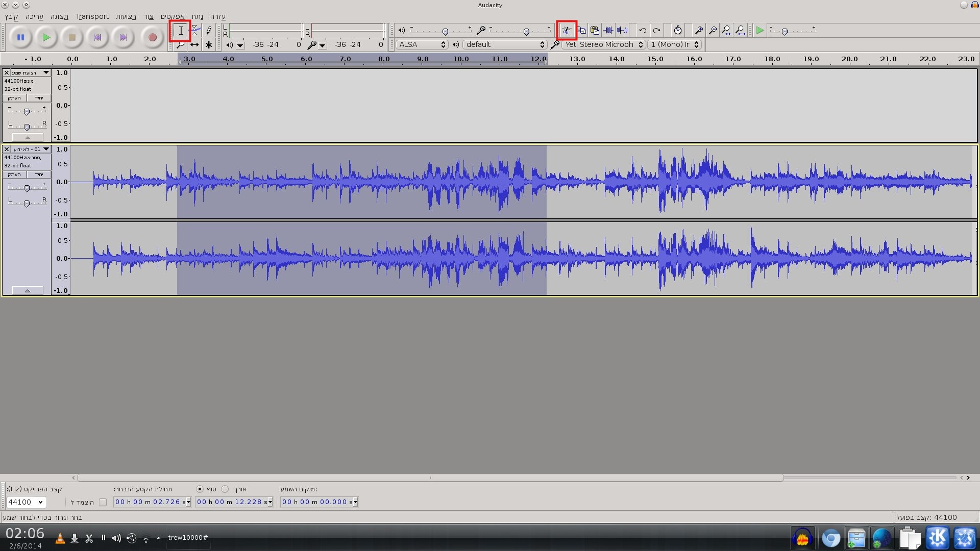
Task: Click Mute button on stereo track
Action: pos(14,174)
